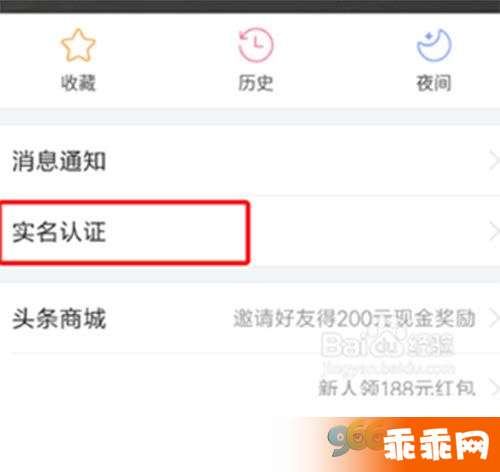Tap the star-shaped 收藏 favorites icon
This screenshot has width=500, height=472.
[x=78, y=45]
